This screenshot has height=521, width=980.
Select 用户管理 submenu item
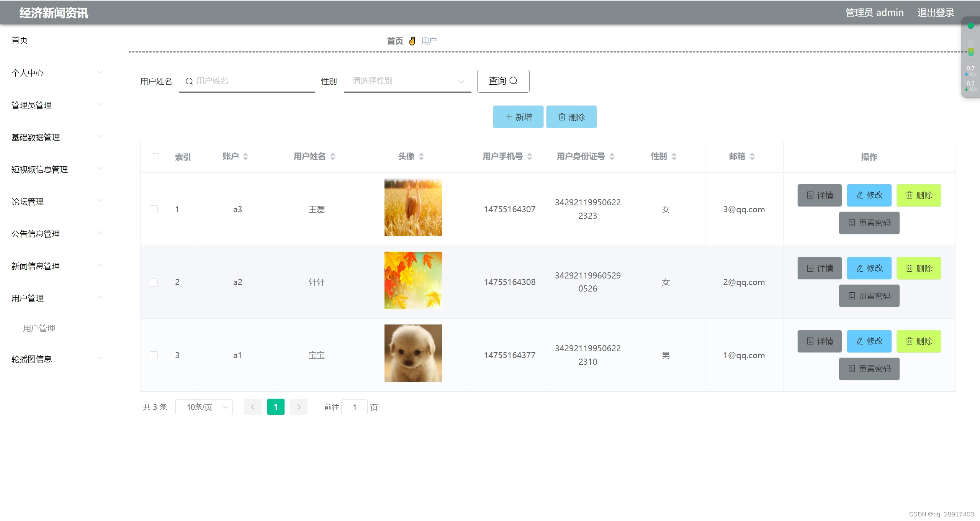click(39, 328)
